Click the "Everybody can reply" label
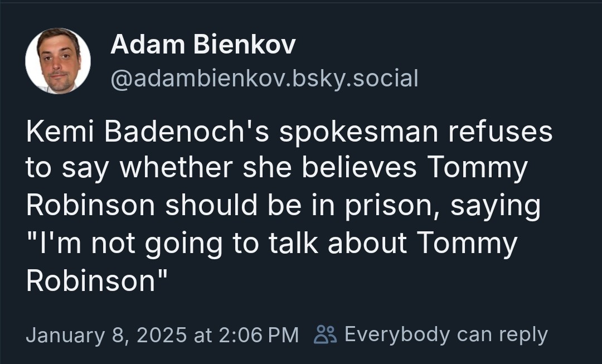Viewport: 602px width, 364px height. pyautogui.click(x=446, y=334)
